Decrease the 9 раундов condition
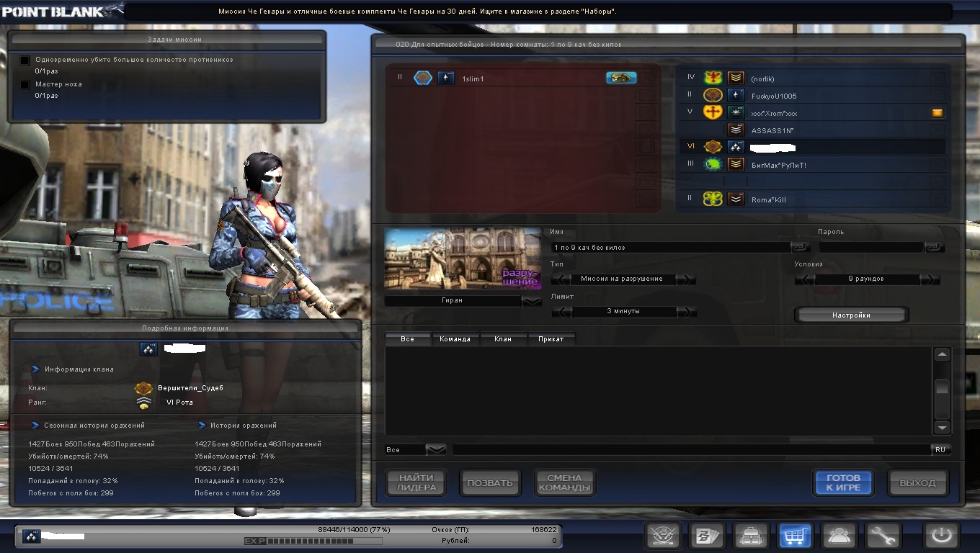Viewport: 980px width, 553px height. tap(804, 279)
